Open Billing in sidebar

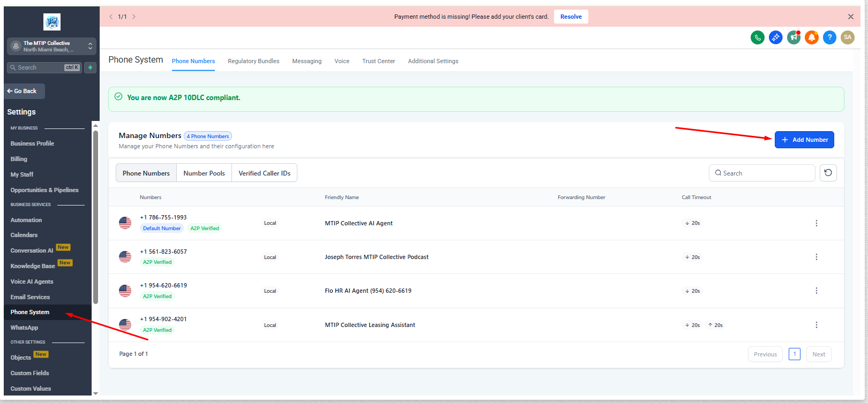tap(19, 159)
